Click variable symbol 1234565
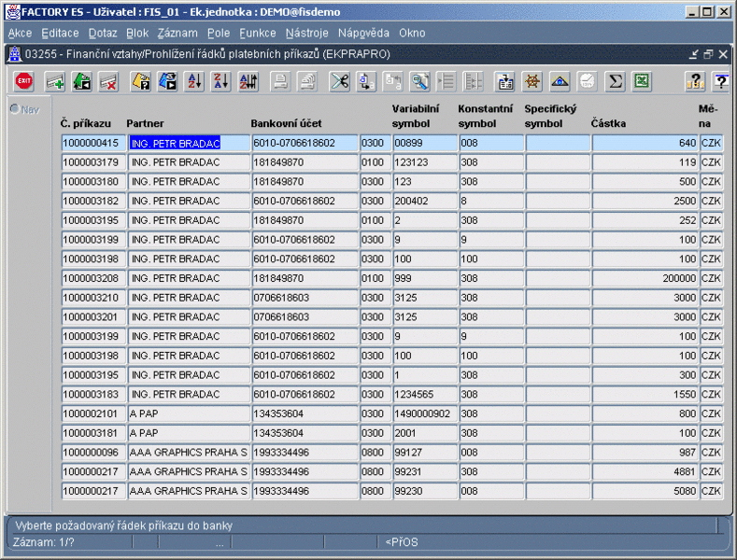This screenshot has width=737, height=560. pyautogui.click(x=425, y=394)
